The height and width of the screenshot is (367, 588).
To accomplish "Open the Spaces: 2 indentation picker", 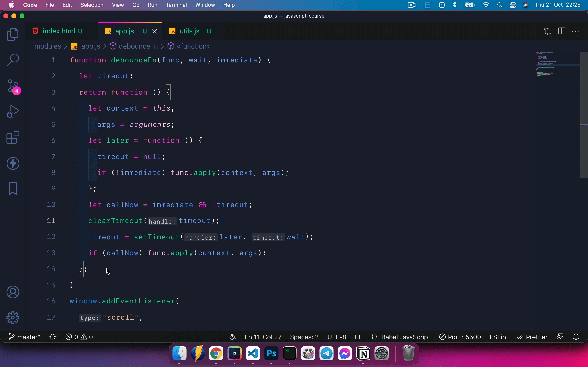I will pyautogui.click(x=304, y=337).
